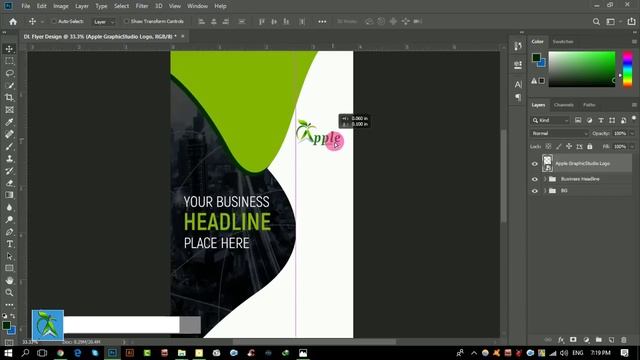The height and width of the screenshot is (360, 640).
Task: Open the Image menu
Action: 61,6
